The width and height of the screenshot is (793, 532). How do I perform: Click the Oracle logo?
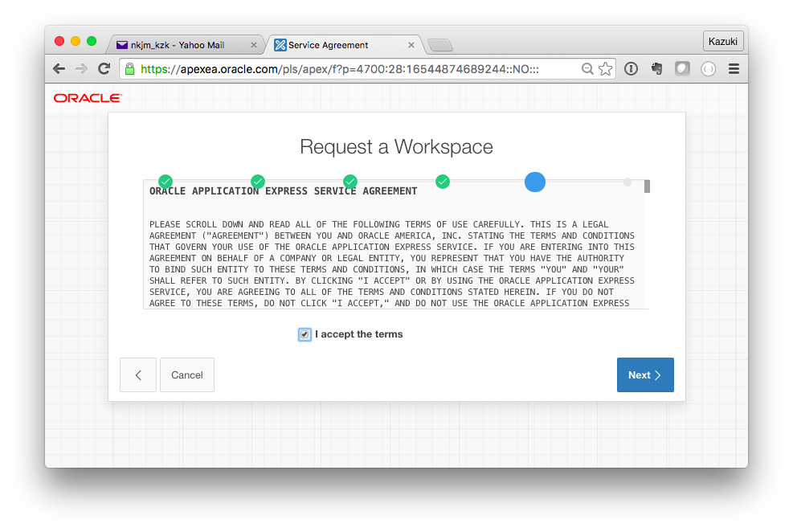point(88,98)
